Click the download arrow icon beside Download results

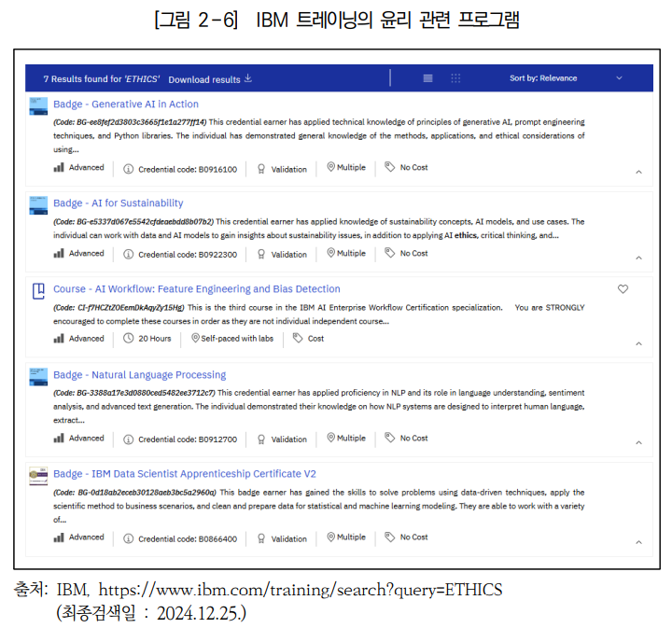coord(248,78)
